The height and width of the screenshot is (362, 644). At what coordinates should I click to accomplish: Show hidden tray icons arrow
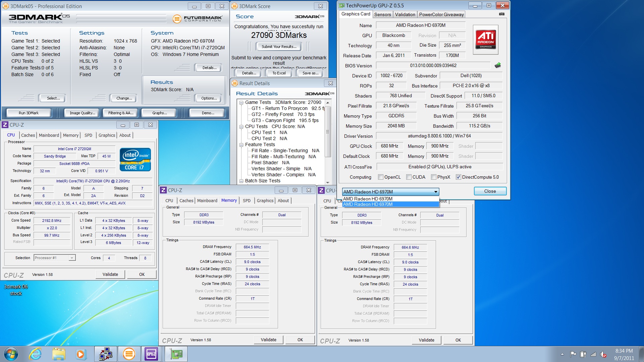[562, 354]
